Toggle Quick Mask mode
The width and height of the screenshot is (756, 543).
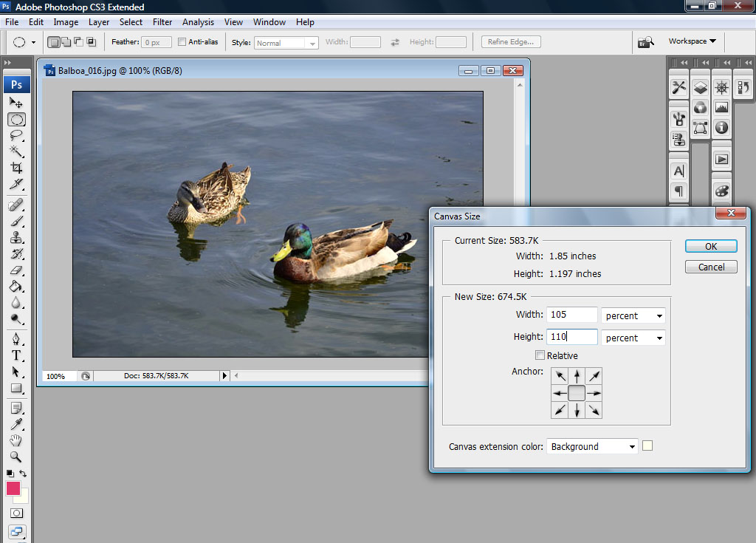16,513
